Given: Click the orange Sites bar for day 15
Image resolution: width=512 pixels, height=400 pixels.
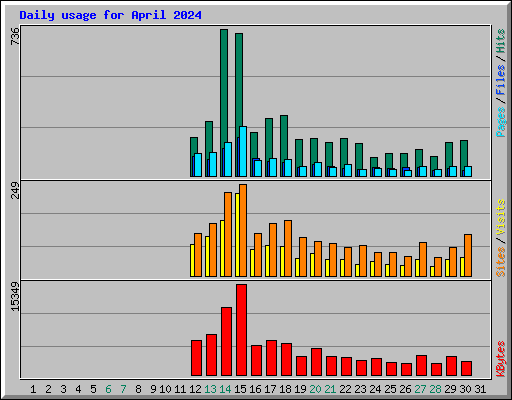Looking at the screenshot, I should 243,230.
